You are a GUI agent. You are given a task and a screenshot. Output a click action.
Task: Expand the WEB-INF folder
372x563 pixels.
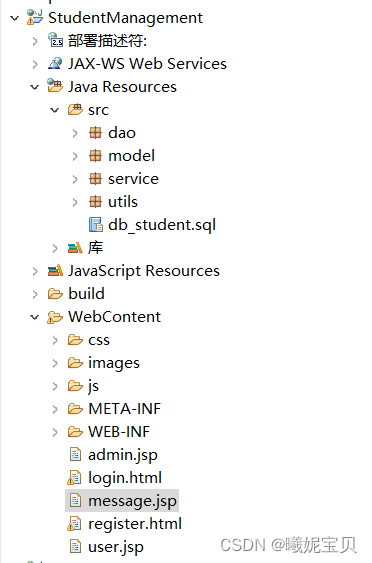55,432
